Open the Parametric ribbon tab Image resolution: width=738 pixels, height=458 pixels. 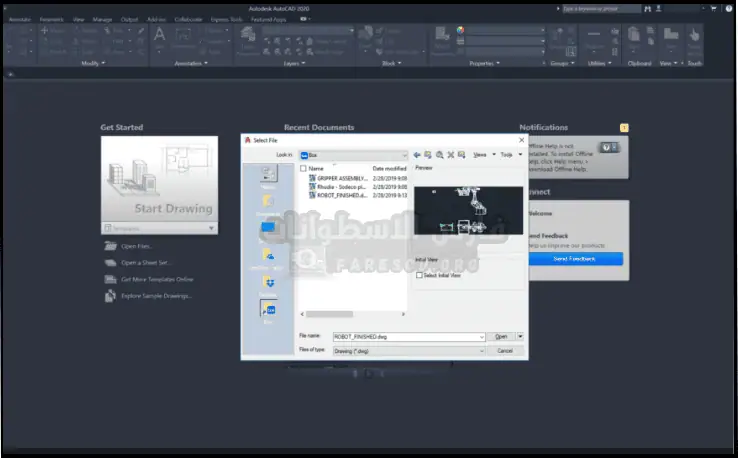[51, 19]
